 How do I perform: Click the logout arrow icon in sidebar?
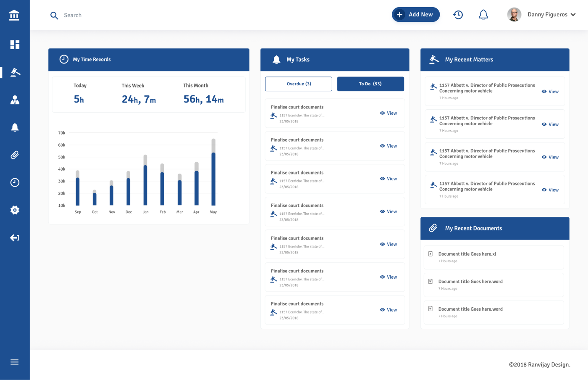[x=15, y=238]
